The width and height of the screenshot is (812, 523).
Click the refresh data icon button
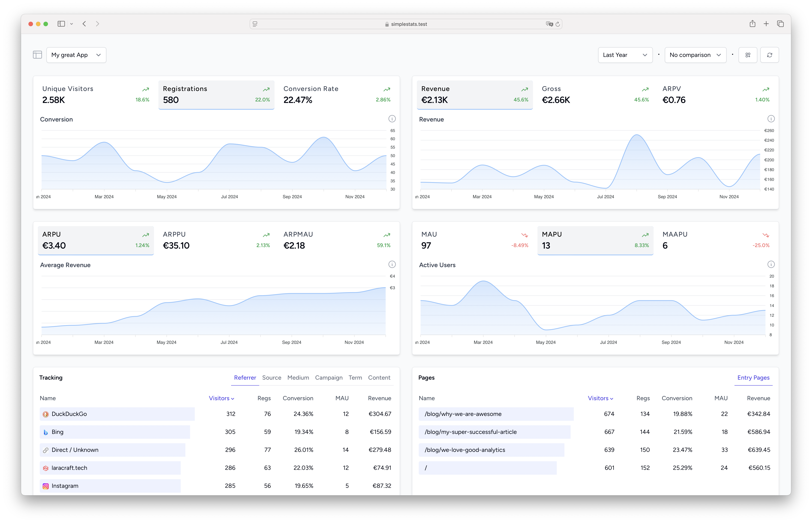(x=769, y=55)
